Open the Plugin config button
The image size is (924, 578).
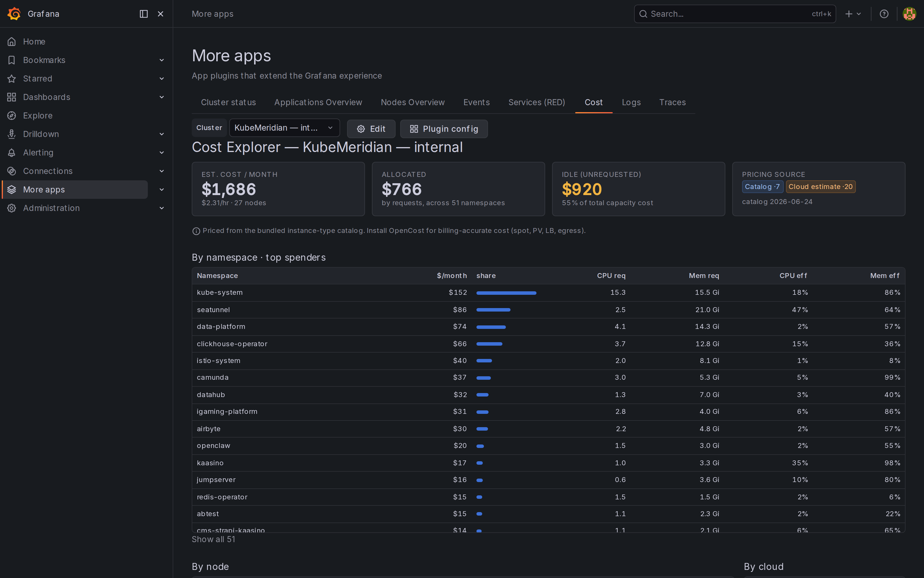click(444, 129)
